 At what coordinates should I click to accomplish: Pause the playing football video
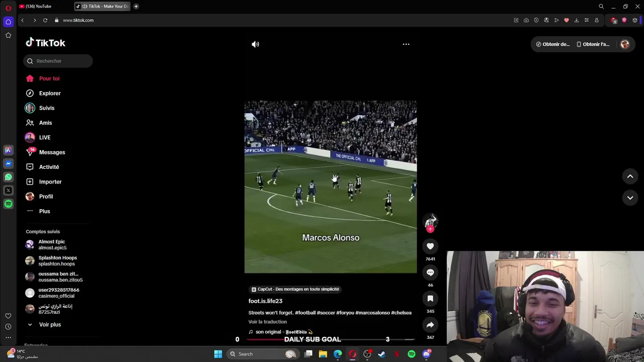tap(331, 187)
